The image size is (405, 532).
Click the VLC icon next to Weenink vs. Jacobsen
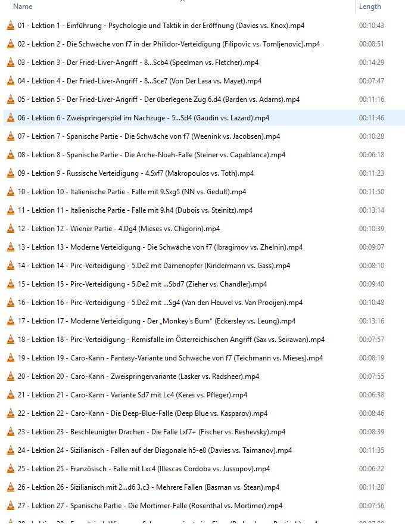[x=11, y=136]
